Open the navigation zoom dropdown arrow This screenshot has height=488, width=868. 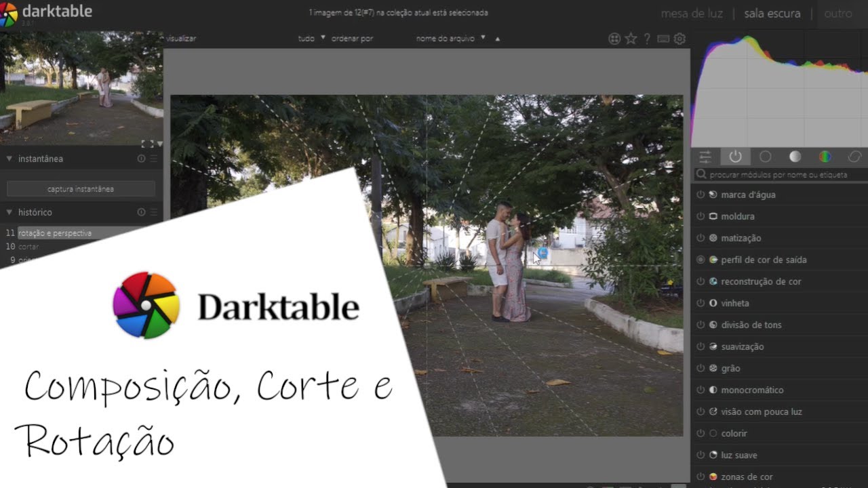pyautogui.click(x=159, y=144)
